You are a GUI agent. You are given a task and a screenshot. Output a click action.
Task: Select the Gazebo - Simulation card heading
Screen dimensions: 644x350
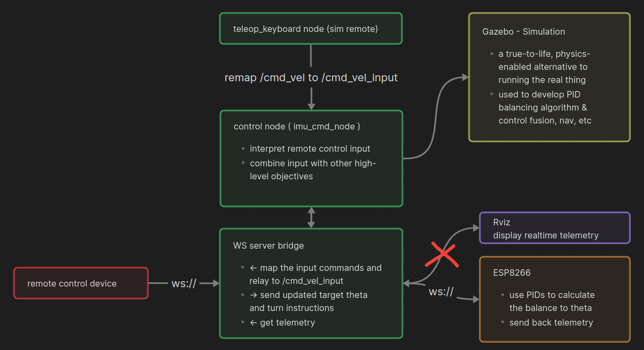[x=523, y=31]
